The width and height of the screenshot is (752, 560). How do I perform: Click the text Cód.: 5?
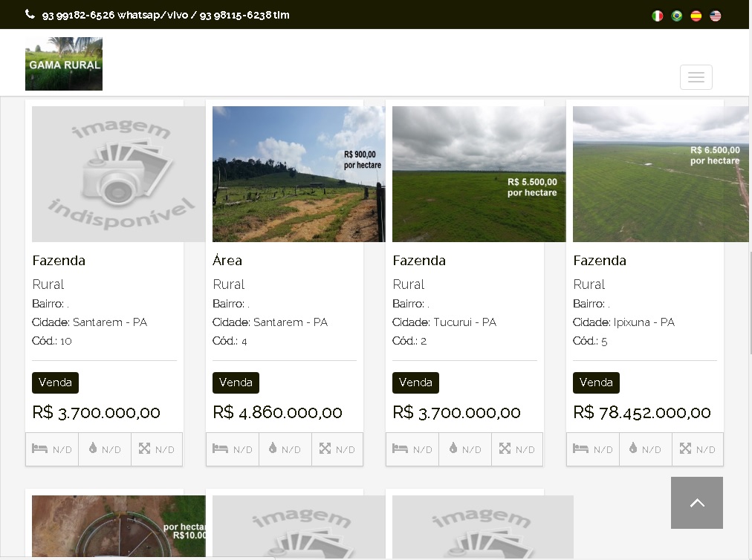click(590, 341)
